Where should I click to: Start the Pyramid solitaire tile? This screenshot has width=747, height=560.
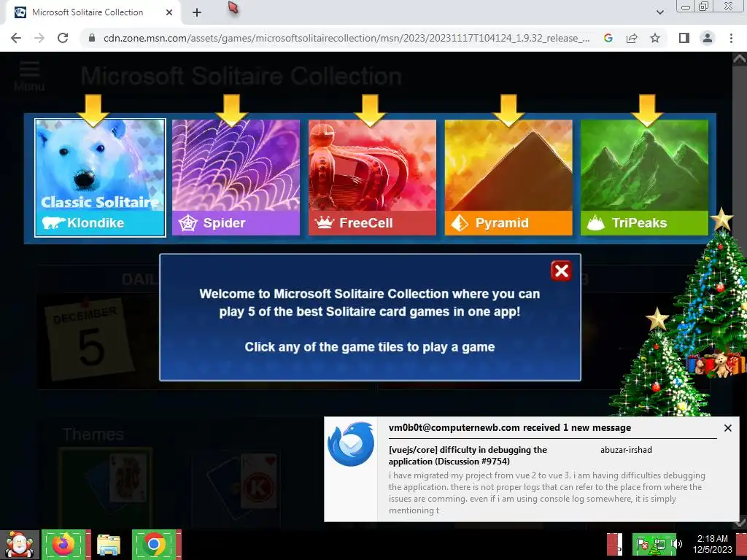(508, 178)
